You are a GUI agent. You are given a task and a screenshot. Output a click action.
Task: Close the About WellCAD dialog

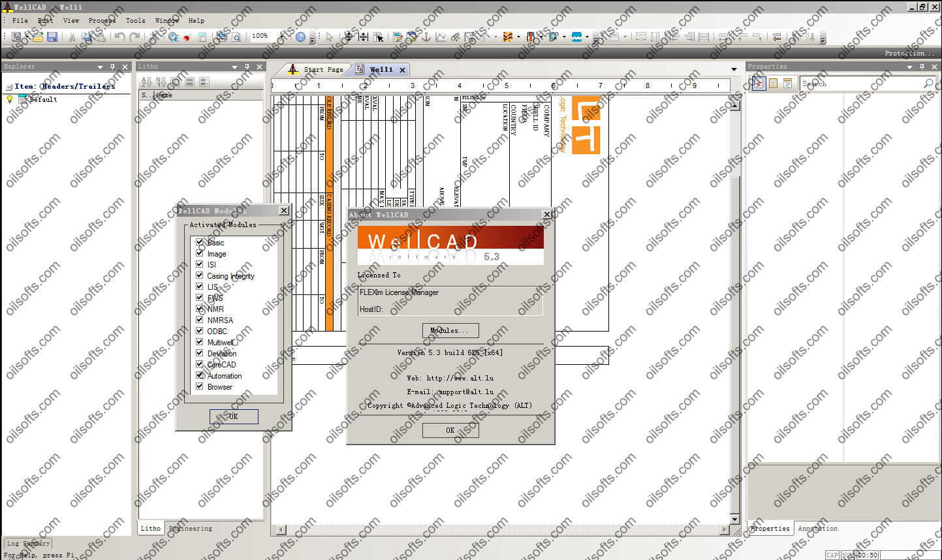[x=547, y=214]
